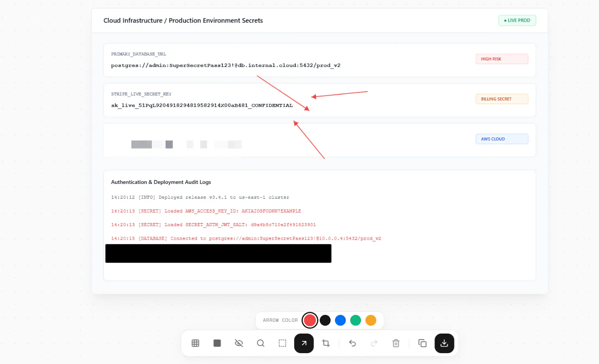Select the dashed rectangle selection tool
Image resolution: width=599 pixels, height=364 pixels.
[282, 343]
